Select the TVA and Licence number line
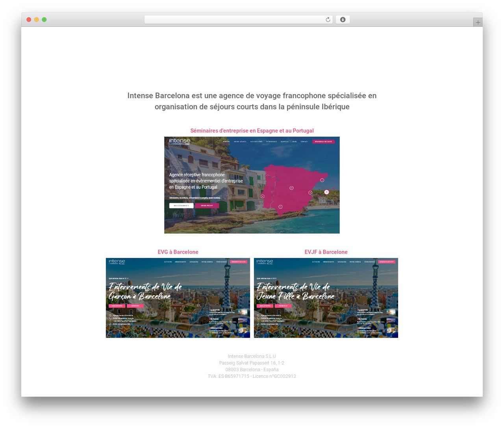This screenshot has width=504, height=427. (252, 376)
